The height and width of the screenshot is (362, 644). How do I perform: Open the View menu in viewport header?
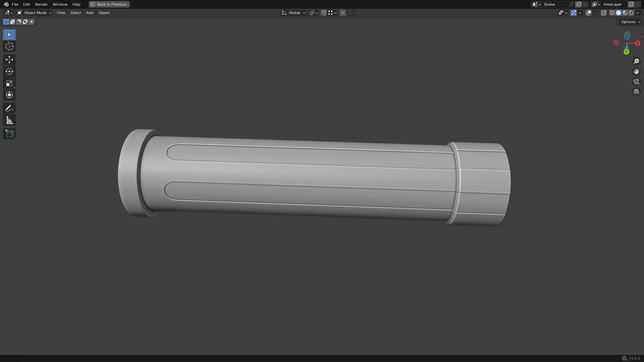(61, 13)
